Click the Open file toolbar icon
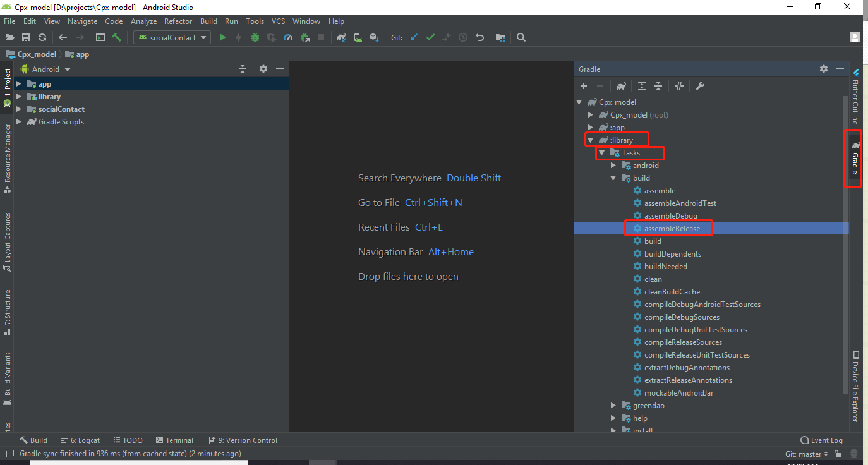The width and height of the screenshot is (868, 465). (9, 37)
